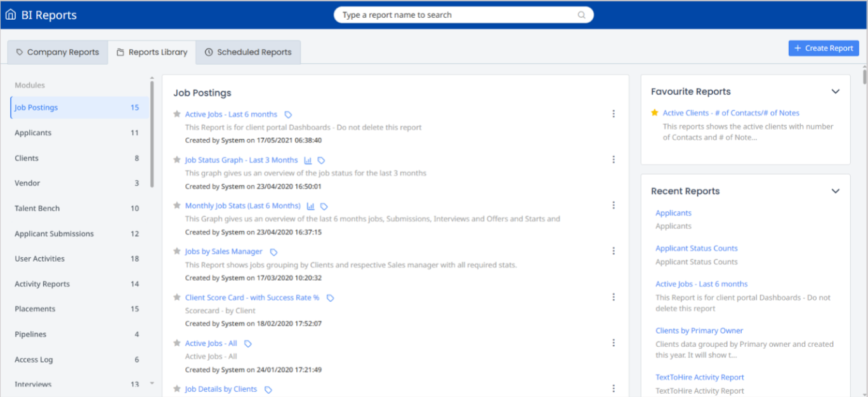
Task: Open recent Applicants report
Action: click(673, 213)
